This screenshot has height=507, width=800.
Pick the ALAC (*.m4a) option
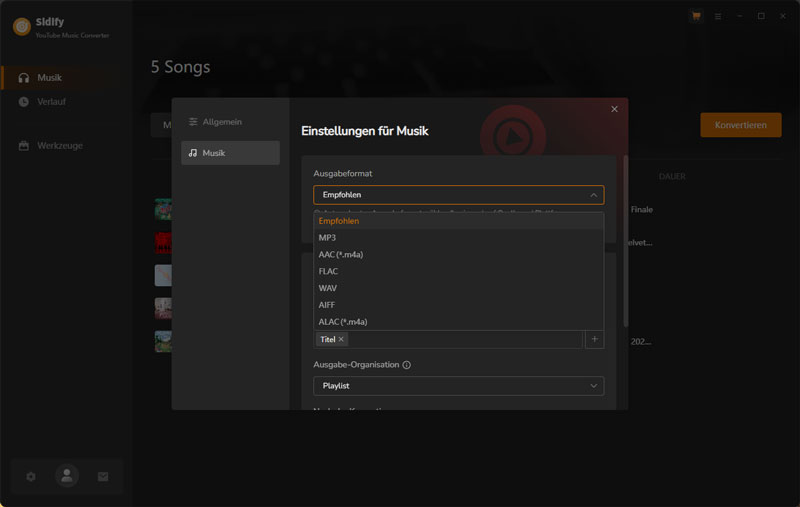pyautogui.click(x=343, y=322)
